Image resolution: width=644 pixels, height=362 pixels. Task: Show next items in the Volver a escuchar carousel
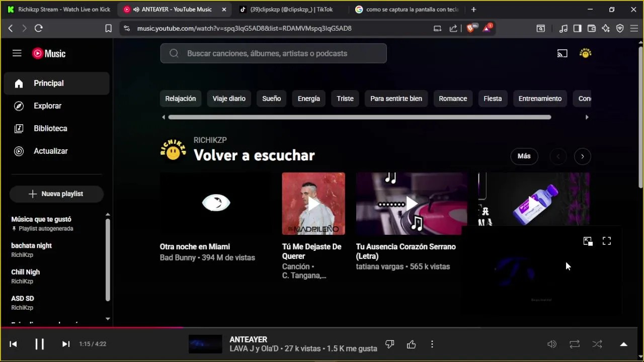click(x=583, y=156)
